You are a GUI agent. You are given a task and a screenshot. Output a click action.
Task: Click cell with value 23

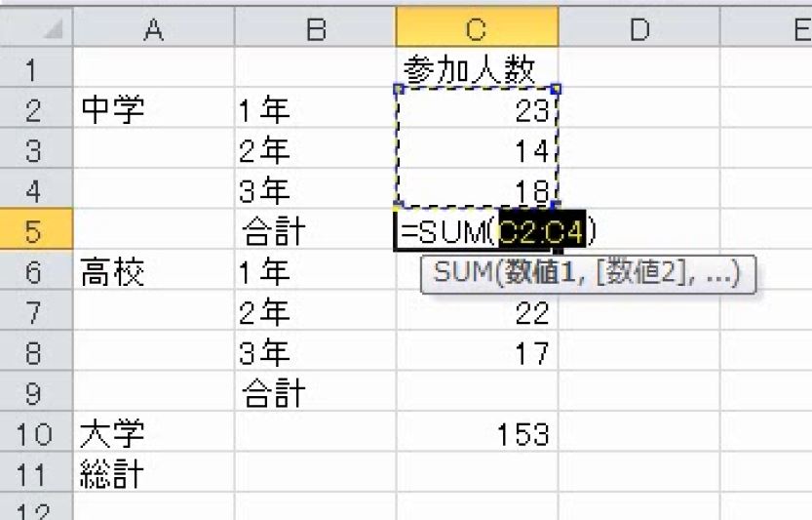477,108
